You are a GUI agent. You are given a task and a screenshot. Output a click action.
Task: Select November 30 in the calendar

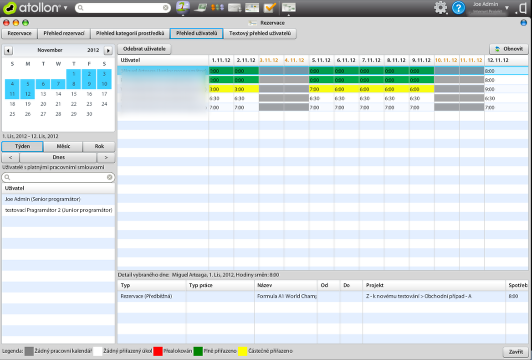[89, 114]
